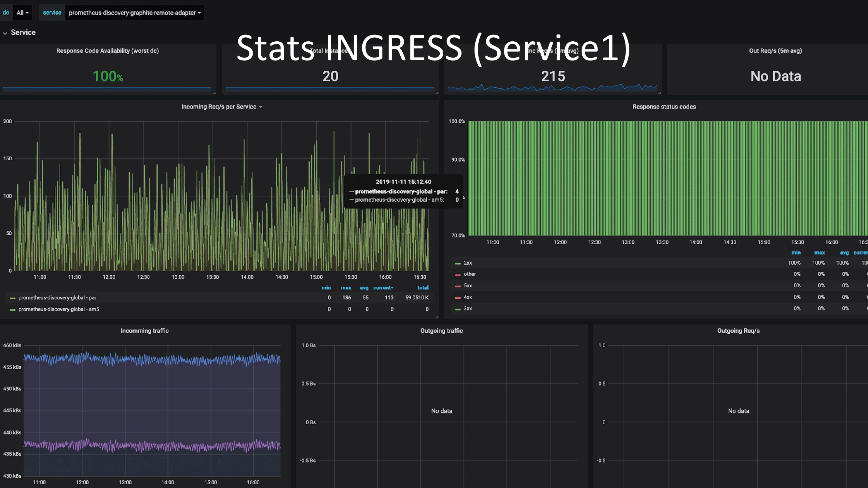Toggle prometheus-discovery-global - par legend series

[57, 298]
